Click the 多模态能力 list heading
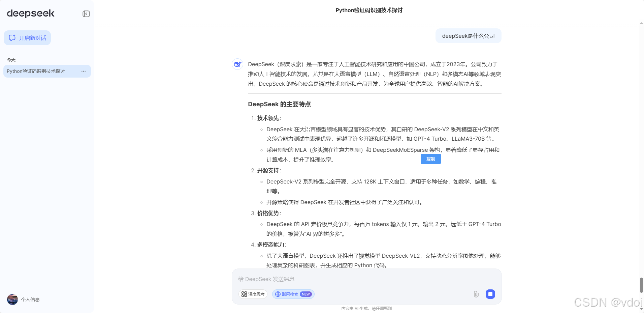The image size is (644, 313). click(271, 245)
